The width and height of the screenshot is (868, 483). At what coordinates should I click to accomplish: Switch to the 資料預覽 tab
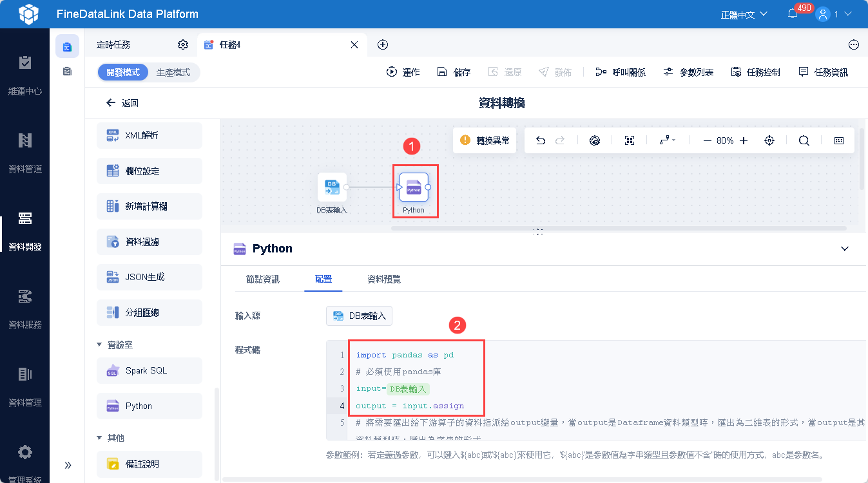click(x=384, y=279)
